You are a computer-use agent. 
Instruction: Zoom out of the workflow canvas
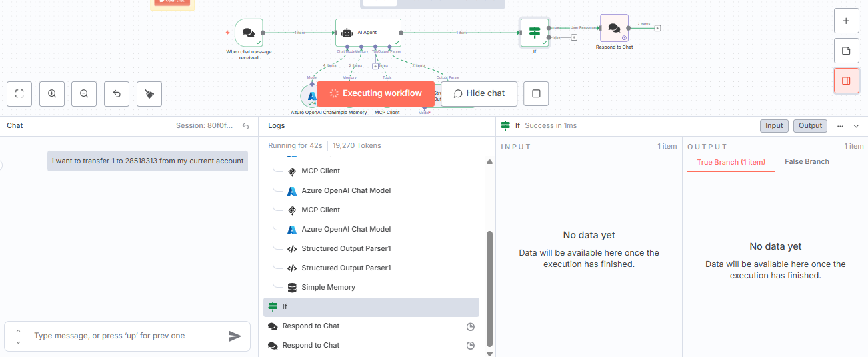click(84, 94)
